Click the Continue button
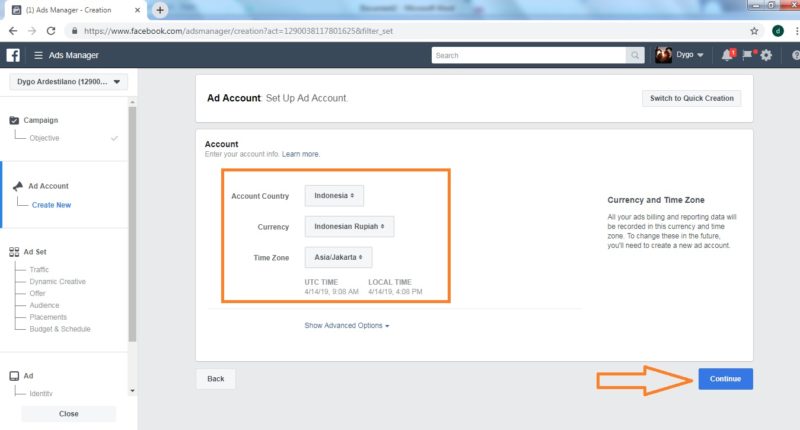Screen dimensions: 800x430 point(726,379)
